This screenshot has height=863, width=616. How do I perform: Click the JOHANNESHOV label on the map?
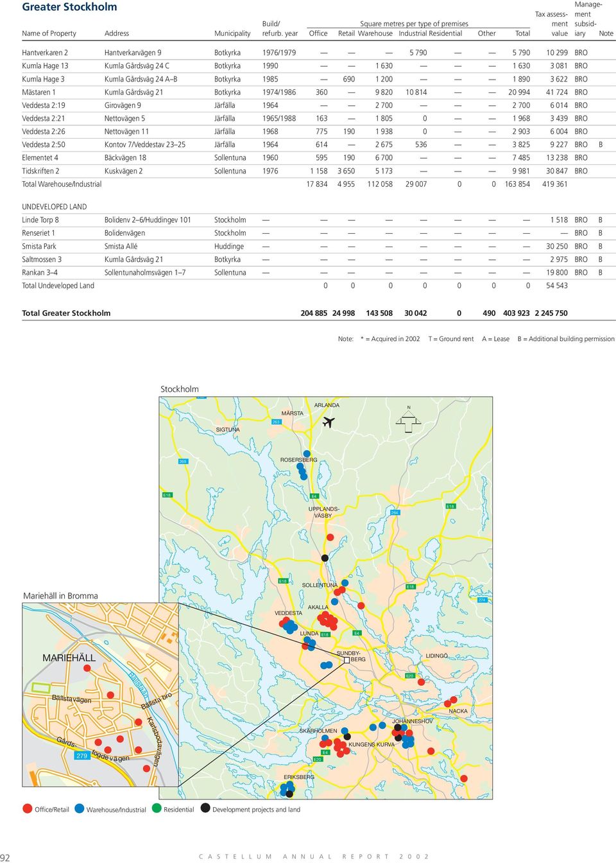click(x=413, y=721)
